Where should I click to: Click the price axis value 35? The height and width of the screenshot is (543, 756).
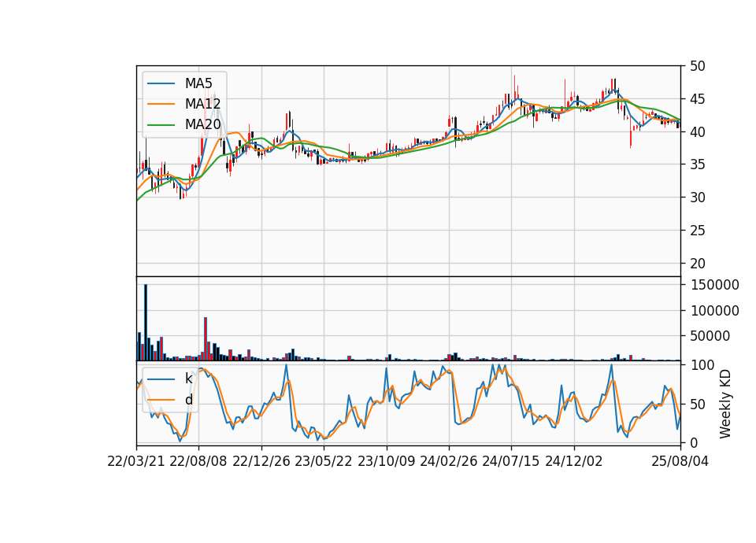coord(697,164)
